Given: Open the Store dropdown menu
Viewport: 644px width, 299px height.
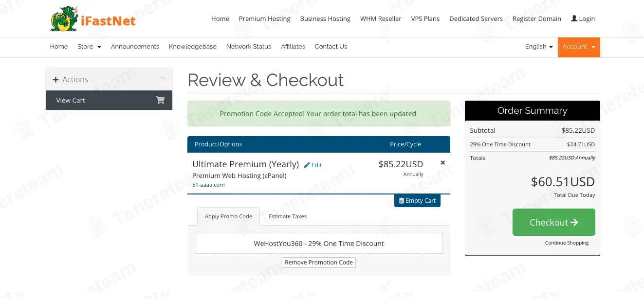Looking at the screenshot, I should point(89,47).
